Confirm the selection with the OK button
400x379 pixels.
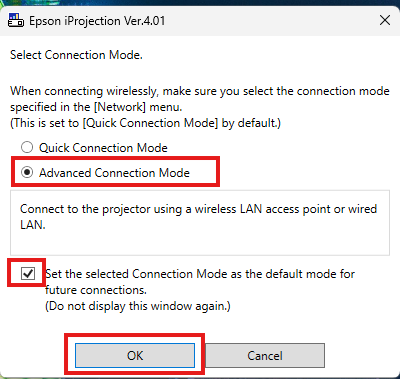click(135, 355)
